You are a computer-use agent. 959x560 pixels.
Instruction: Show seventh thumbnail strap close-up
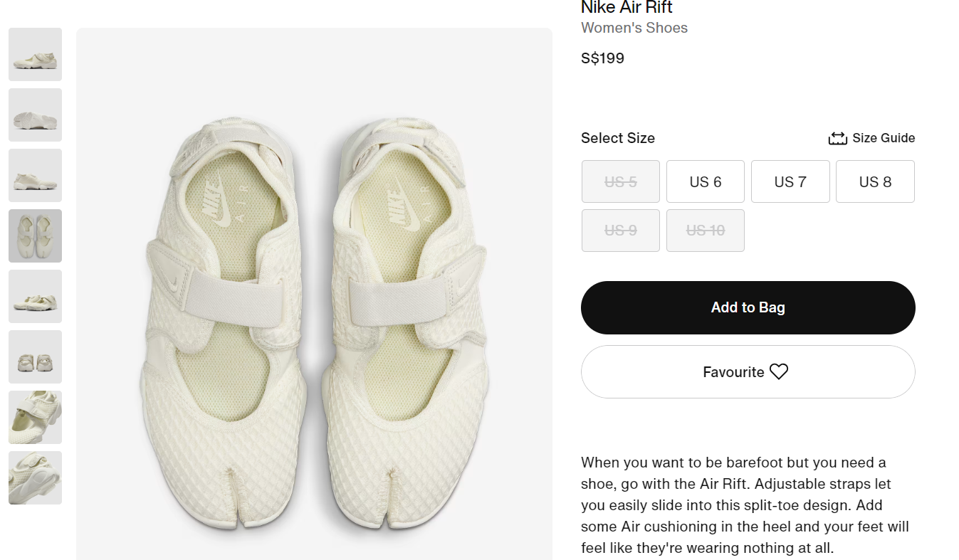pyautogui.click(x=35, y=417)
